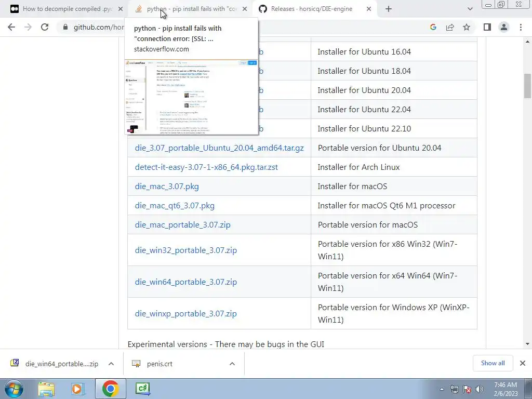Download die_winxp_portable_3.07.zip

(x=185, y=313)
